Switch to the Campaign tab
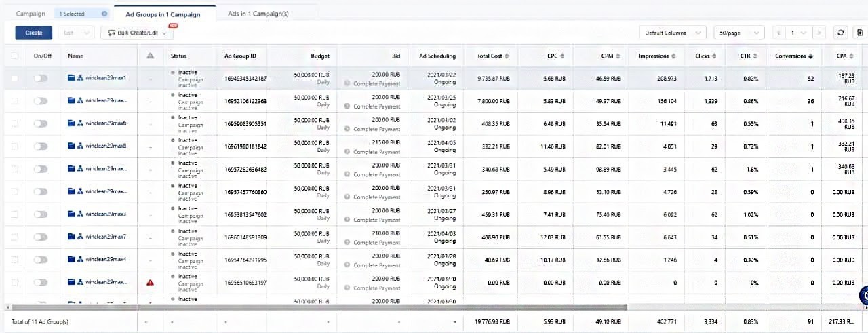 click(x=31, y=14)
